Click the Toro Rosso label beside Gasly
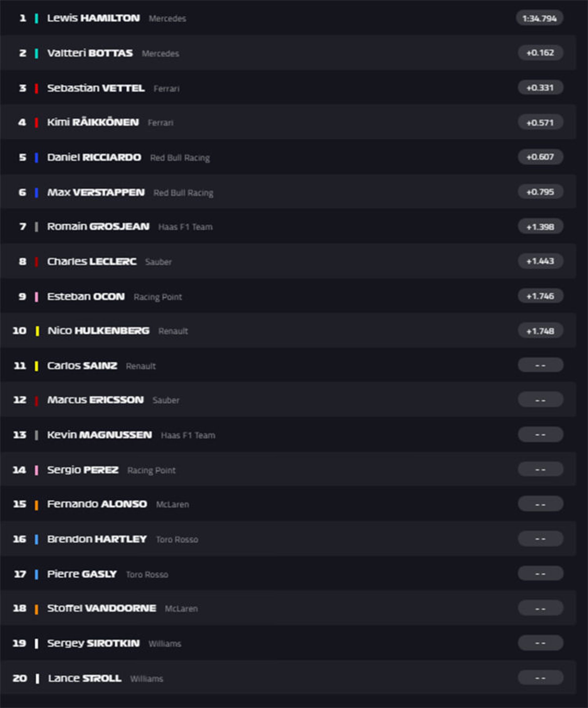 147,574
